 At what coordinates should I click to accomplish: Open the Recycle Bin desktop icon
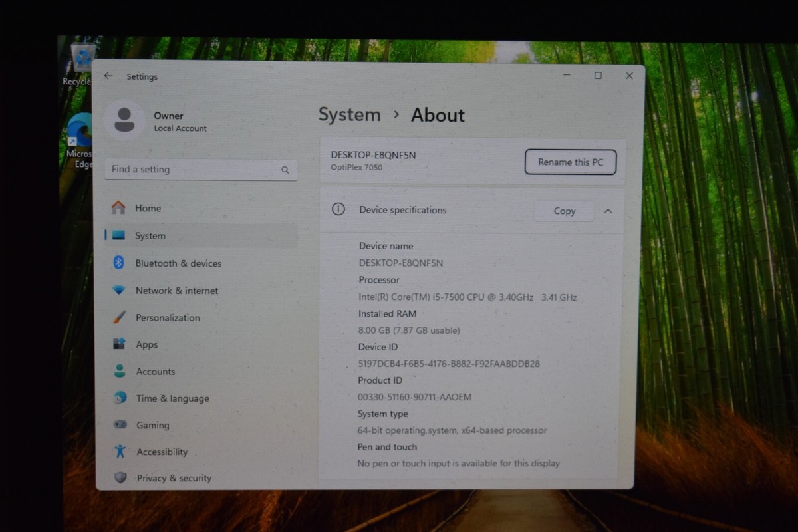point(79,64)
